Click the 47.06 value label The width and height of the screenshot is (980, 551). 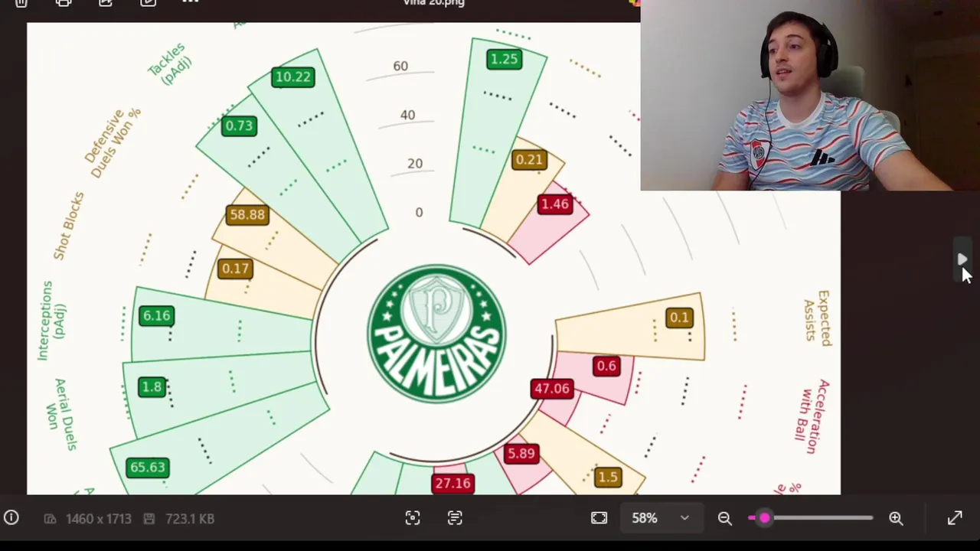552,388
